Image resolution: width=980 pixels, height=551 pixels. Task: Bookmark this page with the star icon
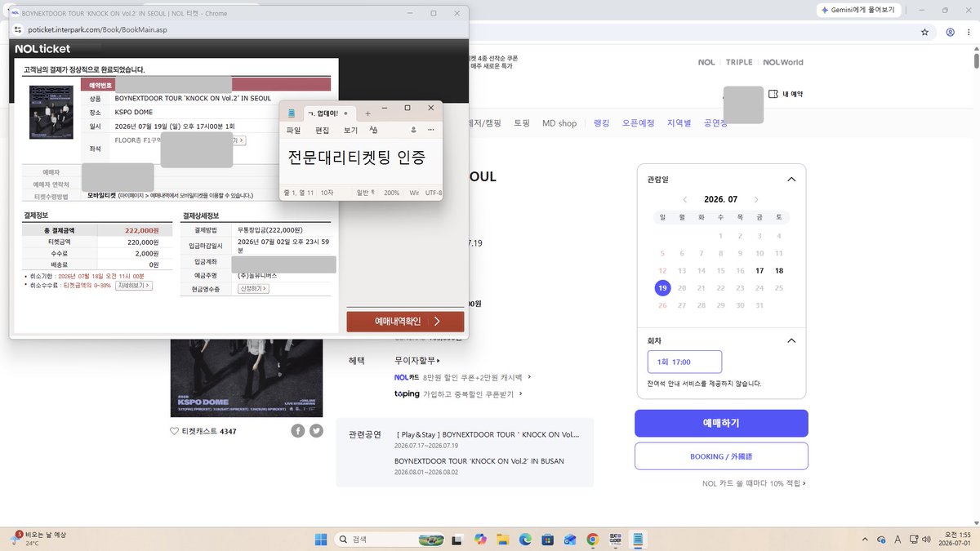pyautogui.click(x=924, y=33)
